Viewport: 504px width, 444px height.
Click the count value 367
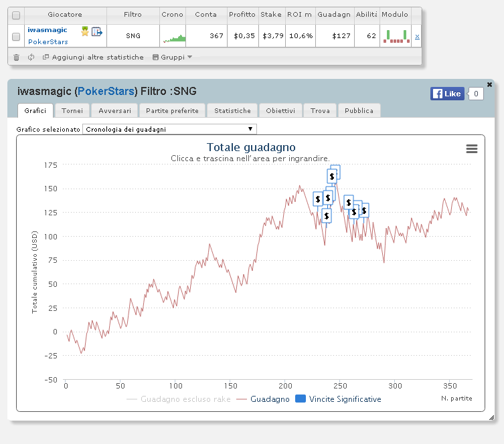tap(216, 36)
